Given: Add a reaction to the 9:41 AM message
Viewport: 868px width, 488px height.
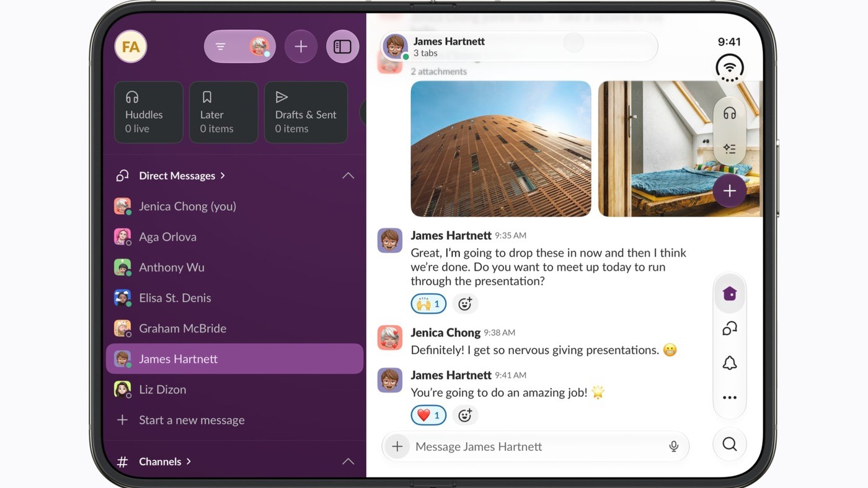Looking at the screenshot, I should pos(465,415).
